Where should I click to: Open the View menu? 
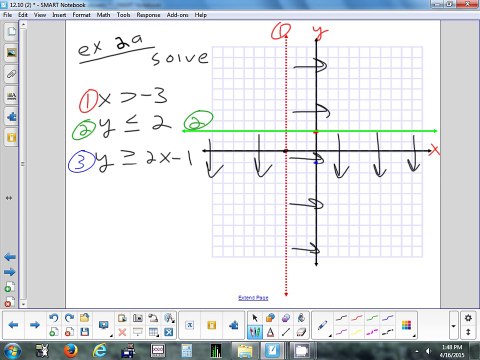40,15
